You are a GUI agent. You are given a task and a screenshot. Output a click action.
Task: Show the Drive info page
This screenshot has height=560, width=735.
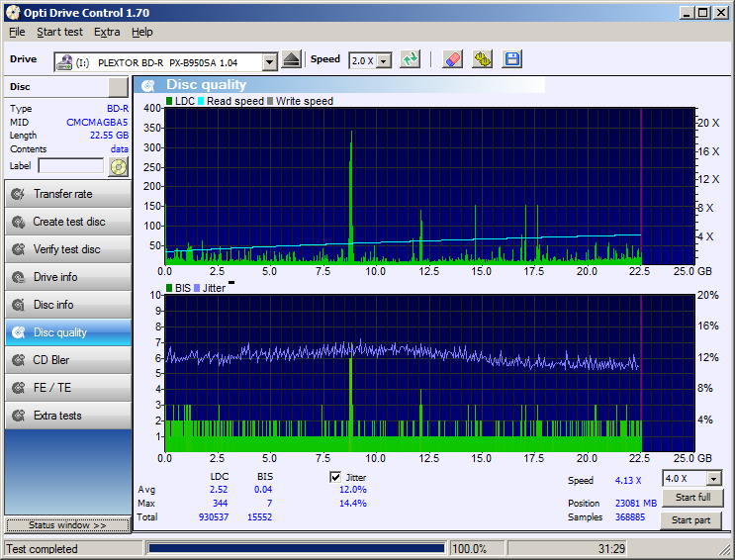tap(68, 277)
